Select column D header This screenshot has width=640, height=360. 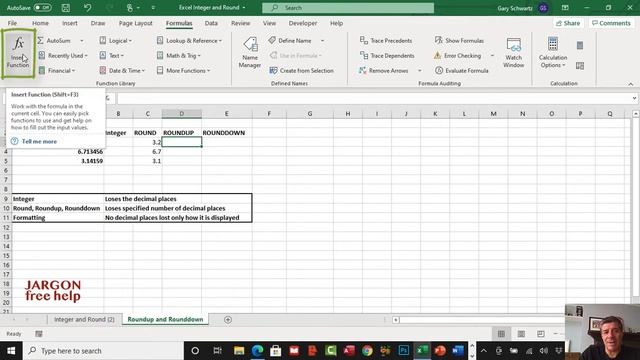click(x=182, y=114)
